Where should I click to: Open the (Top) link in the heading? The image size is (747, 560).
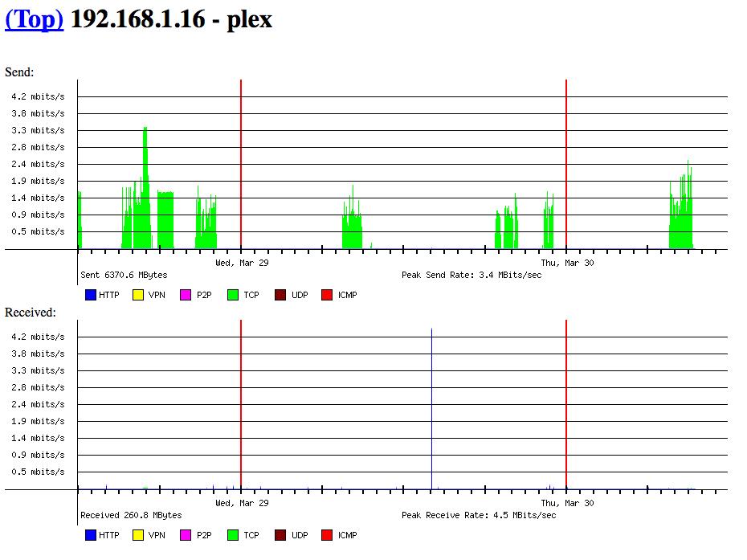coord(34,19)
